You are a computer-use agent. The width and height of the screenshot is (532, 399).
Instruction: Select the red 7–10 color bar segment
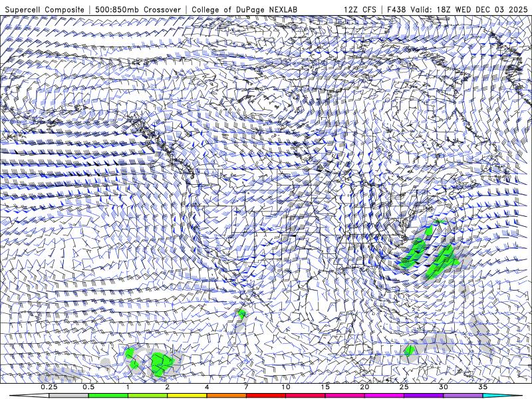tap(265, 396)
